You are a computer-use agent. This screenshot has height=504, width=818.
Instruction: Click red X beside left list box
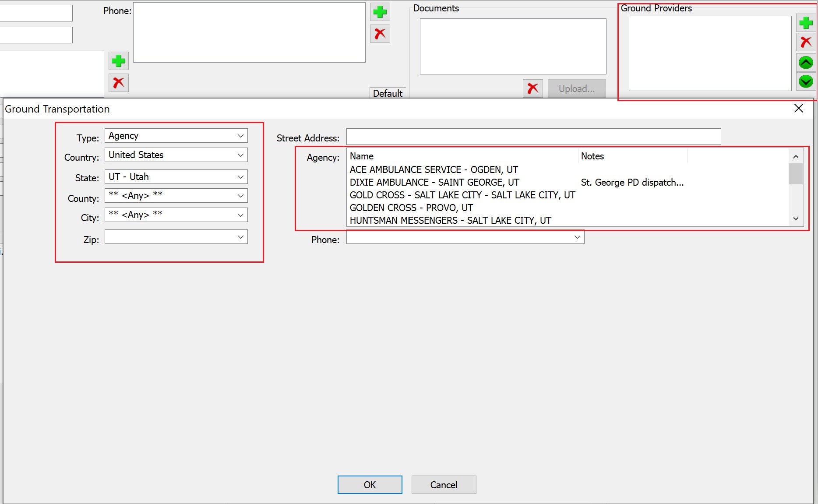[118, 82]
